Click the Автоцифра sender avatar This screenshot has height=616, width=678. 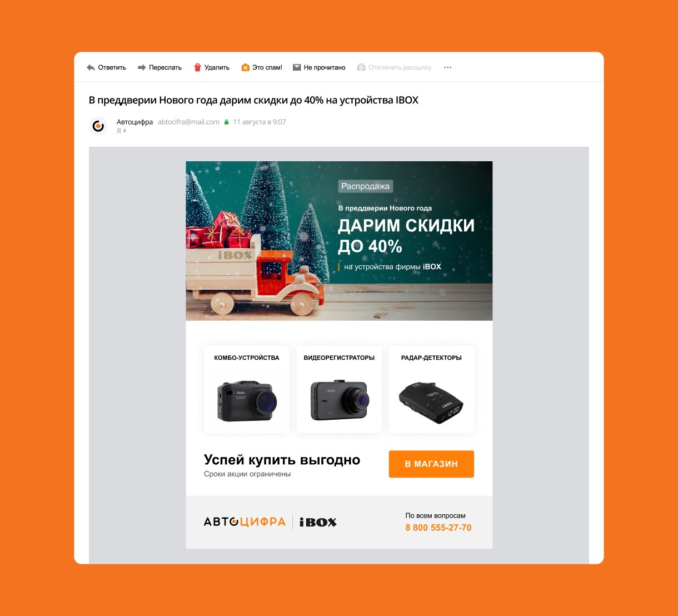pyautogui.click(x=98, y=126)
